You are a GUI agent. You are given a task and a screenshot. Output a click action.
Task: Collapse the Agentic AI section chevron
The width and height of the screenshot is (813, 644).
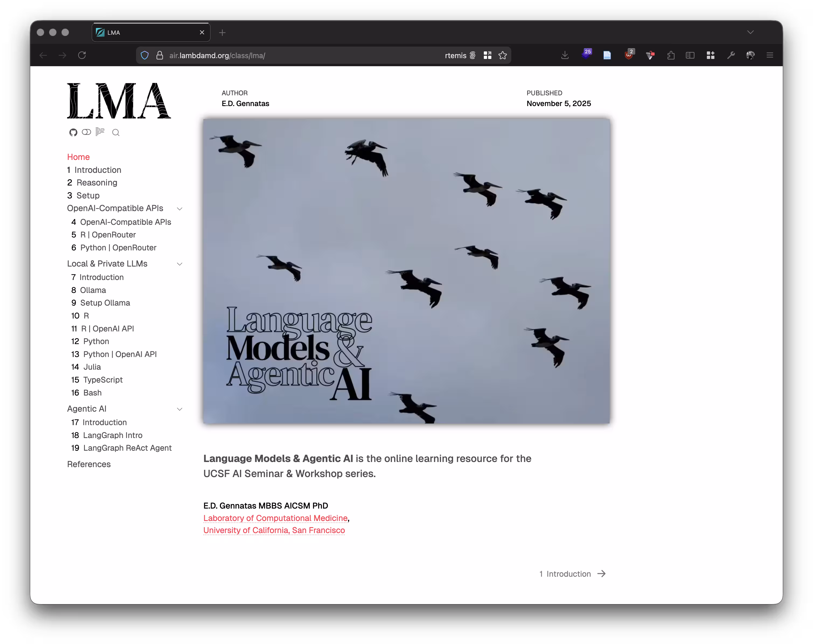coord(179,409)
